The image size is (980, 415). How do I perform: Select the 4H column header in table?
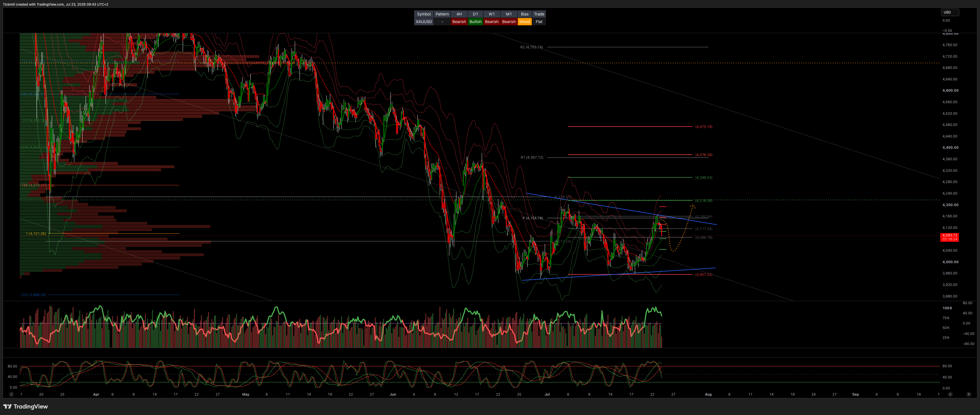coord(459,14)
